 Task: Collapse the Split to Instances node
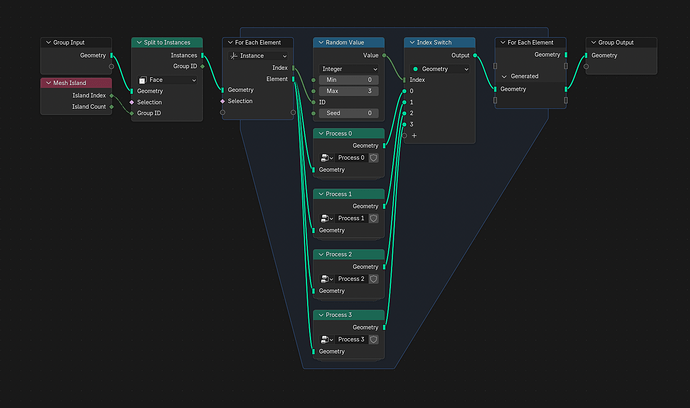point(139,43)
